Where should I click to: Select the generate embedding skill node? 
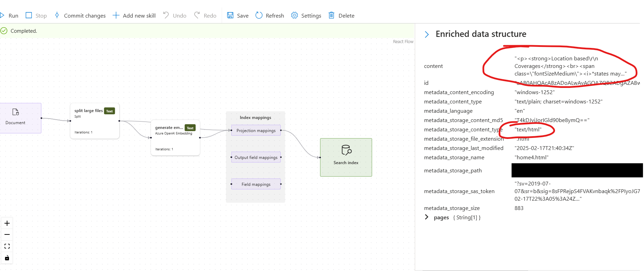(x=175, y=138)
